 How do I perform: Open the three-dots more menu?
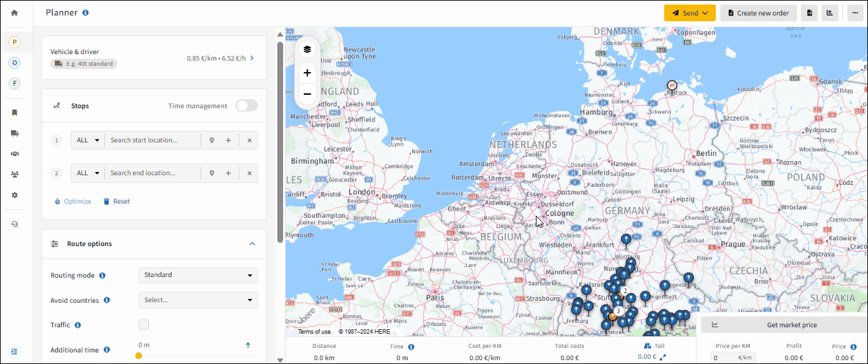pyautogui.click(x=855, y=13)
